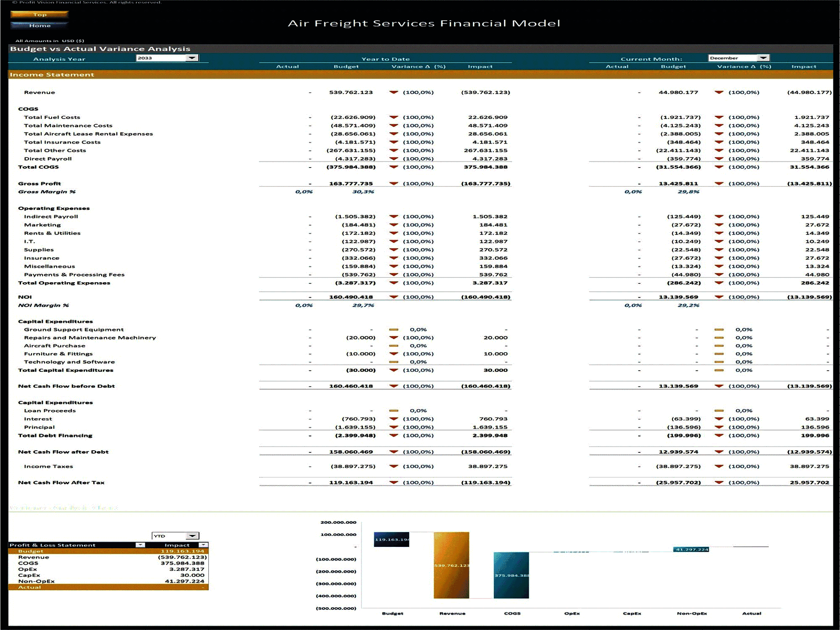The height and width of the screenshot is (630, 840).
Task: Click the Top navigation button
Action: [40, 14]
